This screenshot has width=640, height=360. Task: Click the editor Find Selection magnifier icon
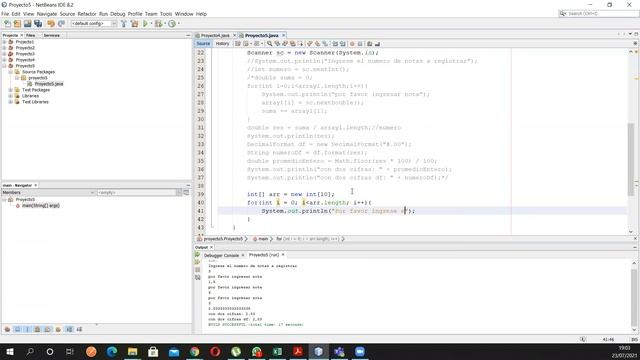269,44
